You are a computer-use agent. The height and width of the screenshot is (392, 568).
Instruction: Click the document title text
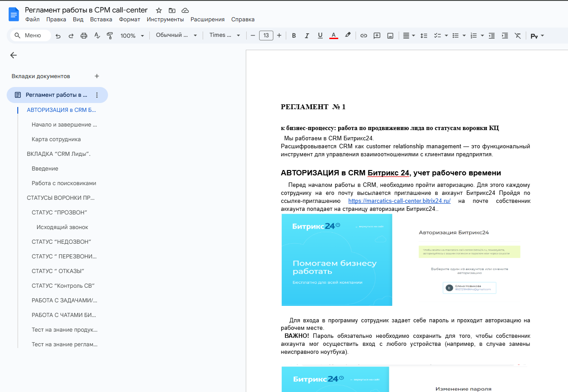[x=86, y=10]
